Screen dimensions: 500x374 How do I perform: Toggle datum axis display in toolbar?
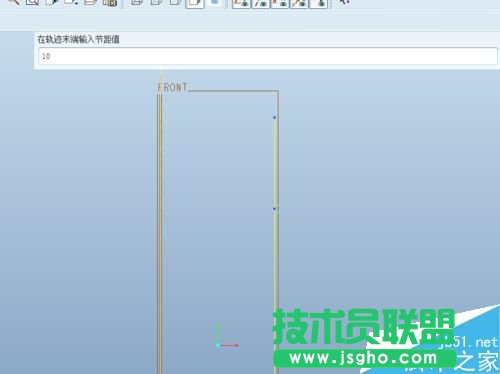pos(260,3)
